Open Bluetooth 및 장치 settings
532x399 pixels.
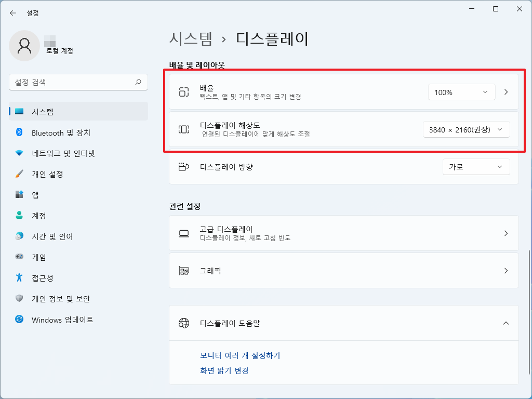pos(78,132)
